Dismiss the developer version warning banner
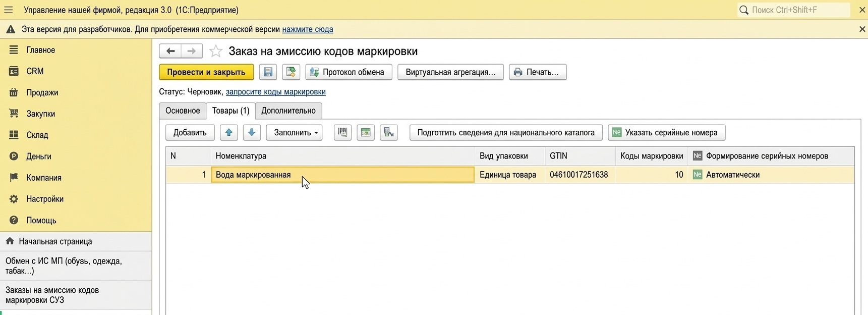This screenshot has height=315, width=868. point(862,29)
